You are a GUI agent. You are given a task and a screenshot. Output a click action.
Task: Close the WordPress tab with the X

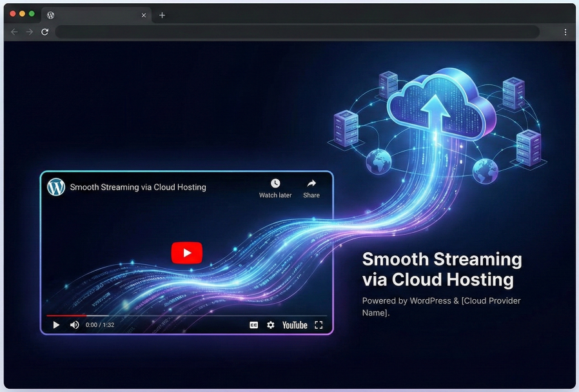(144, 15)
